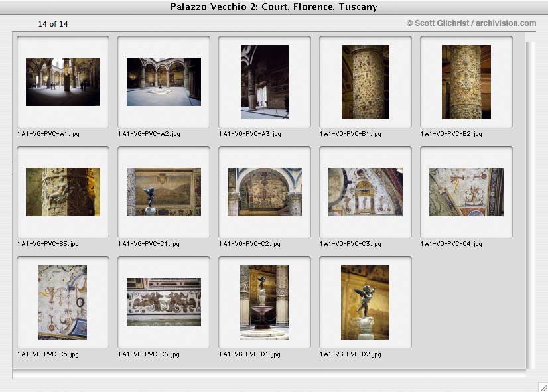Select the 1A1-VG-PVC-A2.jpg thumbnail image
This screenshot has height=392, width=548.
(x=164, y=82)
